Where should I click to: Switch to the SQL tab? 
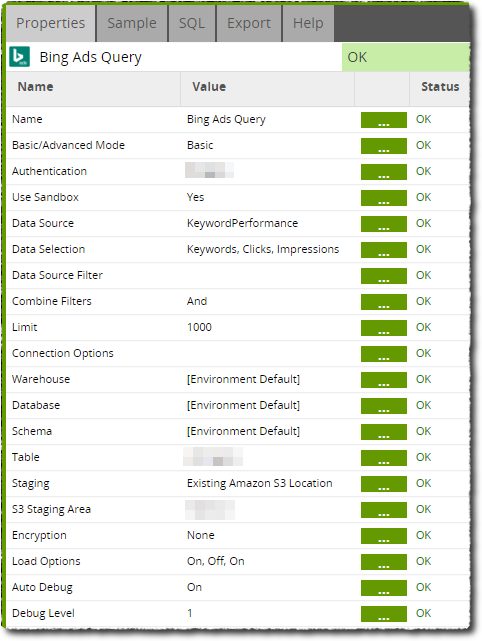(x=192, y=23)
